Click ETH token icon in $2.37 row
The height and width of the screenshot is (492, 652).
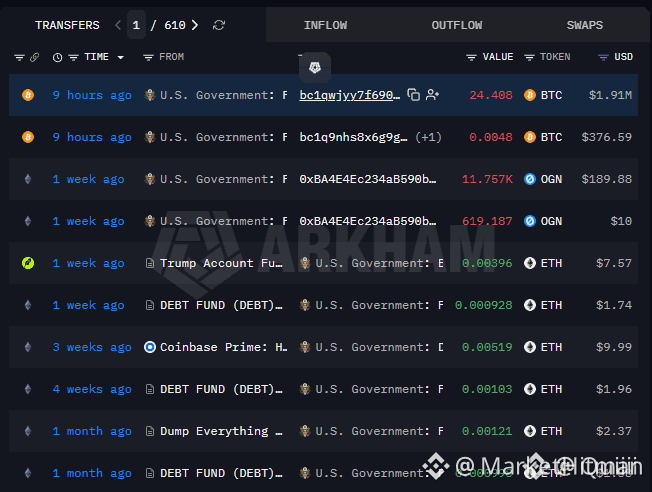pos(530,431)
